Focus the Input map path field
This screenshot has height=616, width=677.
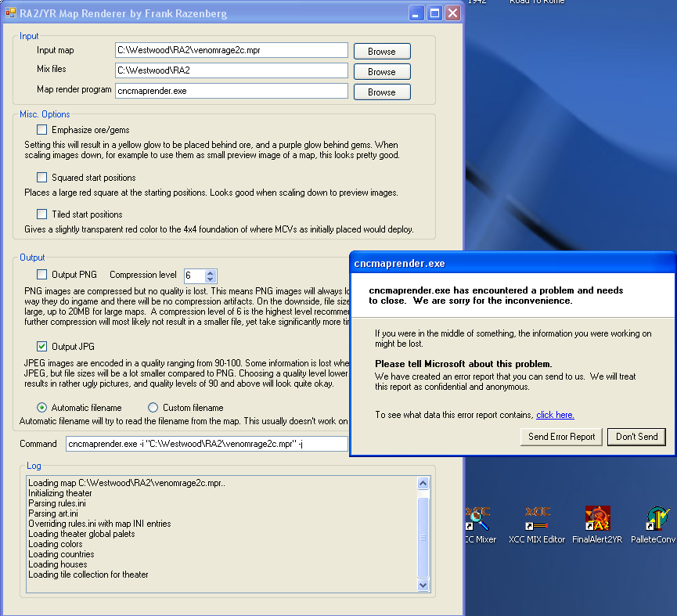point(232,50)
